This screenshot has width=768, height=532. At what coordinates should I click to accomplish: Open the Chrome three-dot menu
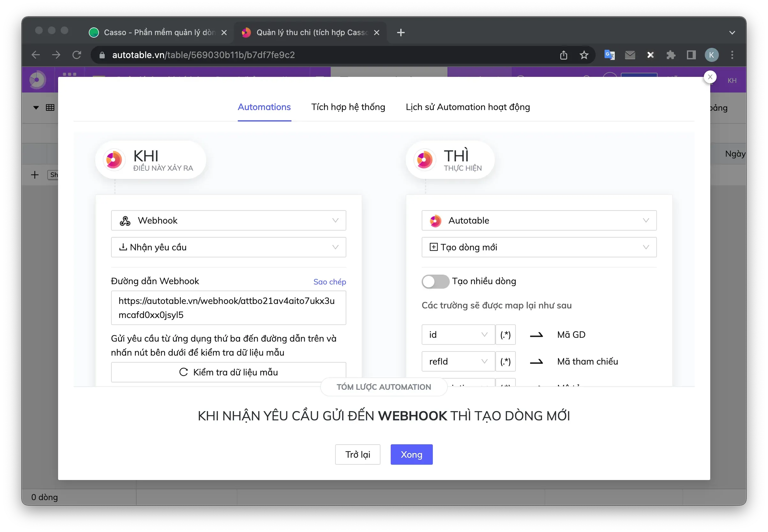click(732, 55)
